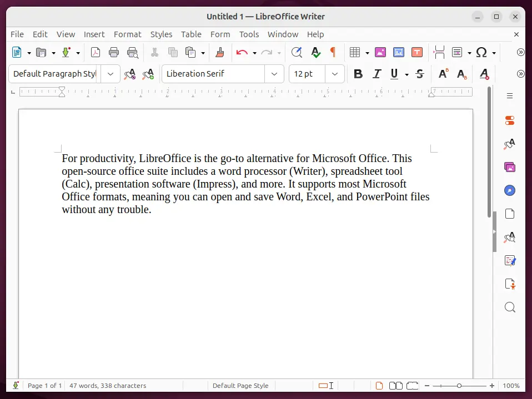Expand the Undo history dropdown arrow

[254, 53]
